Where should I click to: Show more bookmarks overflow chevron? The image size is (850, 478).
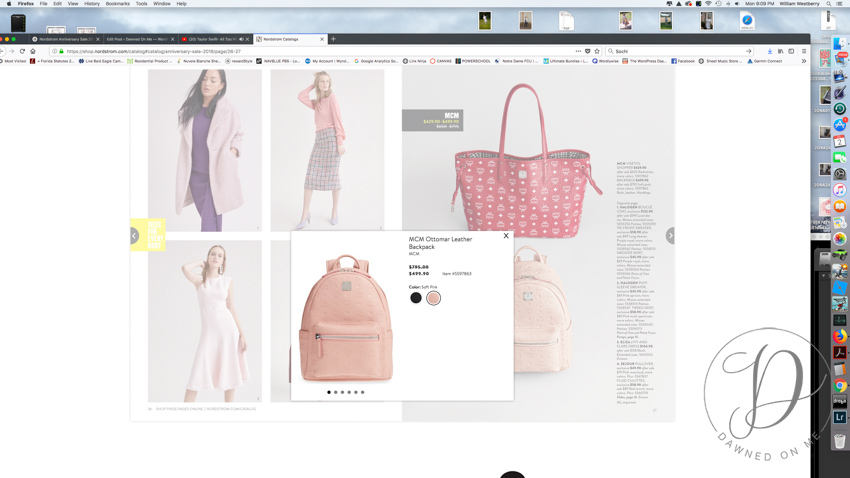pos(803,61)
